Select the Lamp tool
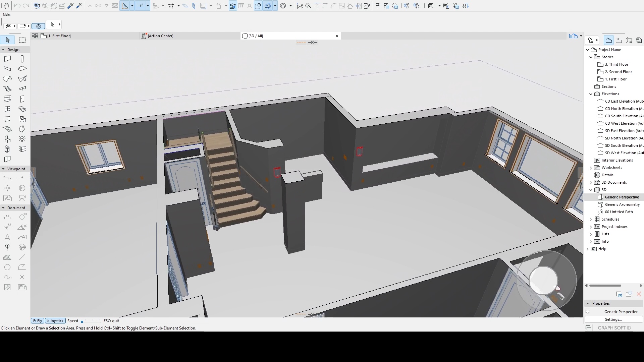The image size is (644, 362). click(22, 139)
